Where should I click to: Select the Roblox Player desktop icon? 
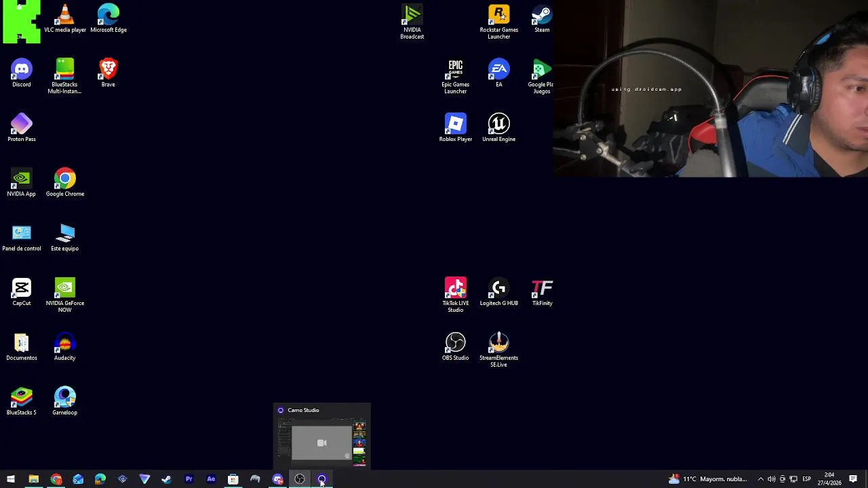[x=456, y=127]
